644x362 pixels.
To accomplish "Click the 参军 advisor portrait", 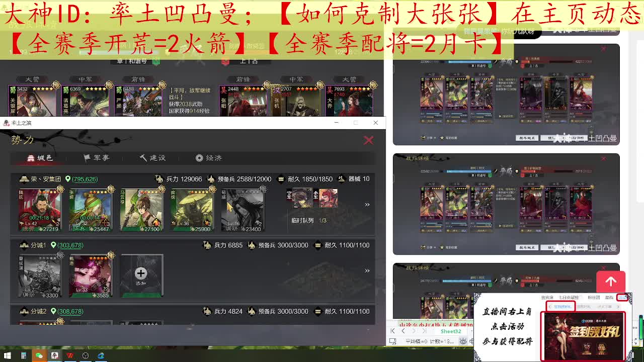I will [328, 198].
